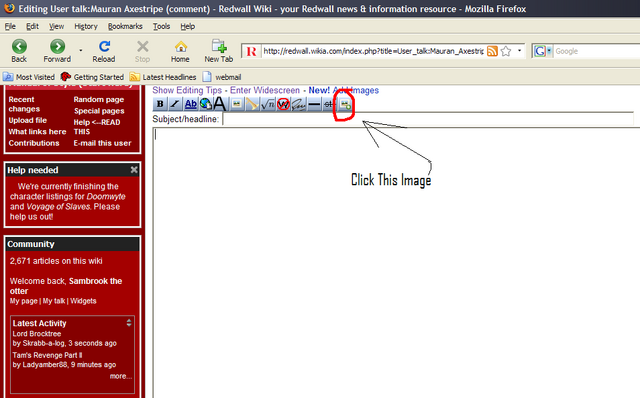This screenshot has width=640, height=398.
Task: Open the Widgets link
Action: coord(83,301)
